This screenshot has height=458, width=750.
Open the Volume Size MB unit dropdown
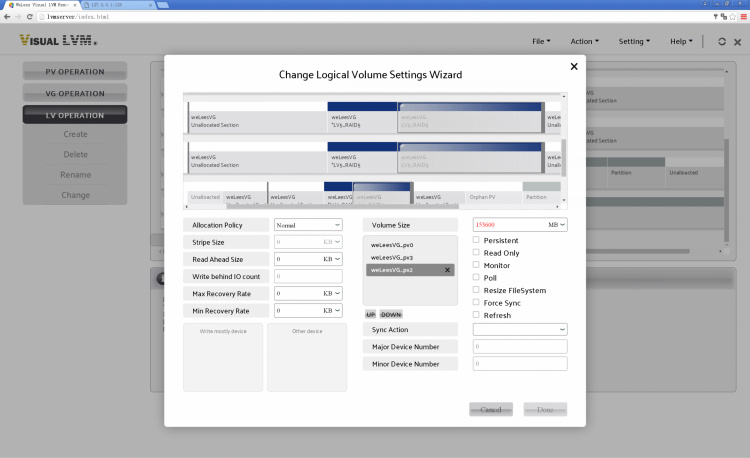tap(557, 225)
